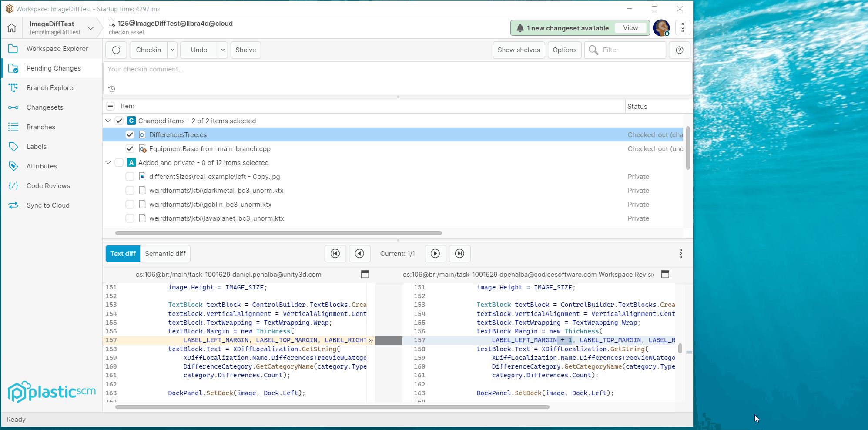This screenshot has width=868, height=430.
Task: Open the Checkin dropdown arrow
Action: point(172,50)
